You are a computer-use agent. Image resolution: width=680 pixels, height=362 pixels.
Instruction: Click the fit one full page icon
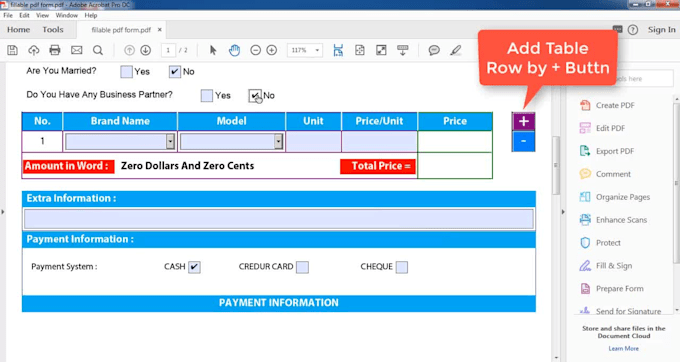click(x=360, y=50)
